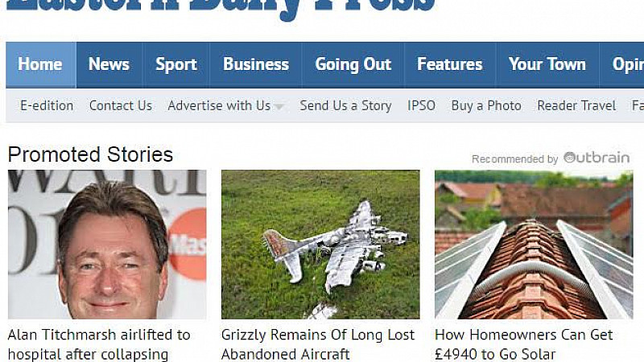644x362 pixels.
Task: Go to the News section
Action: pyautogui.click(x=109, y=65)
